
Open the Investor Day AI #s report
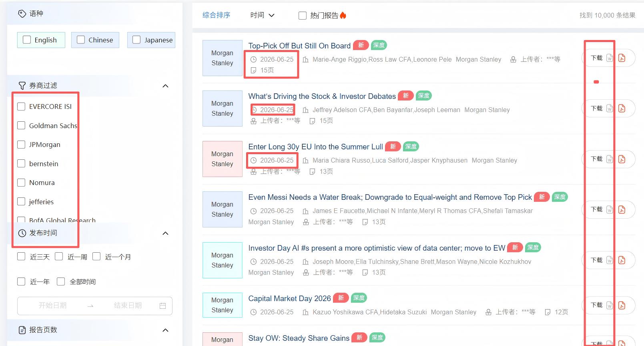tap(377, 248)
